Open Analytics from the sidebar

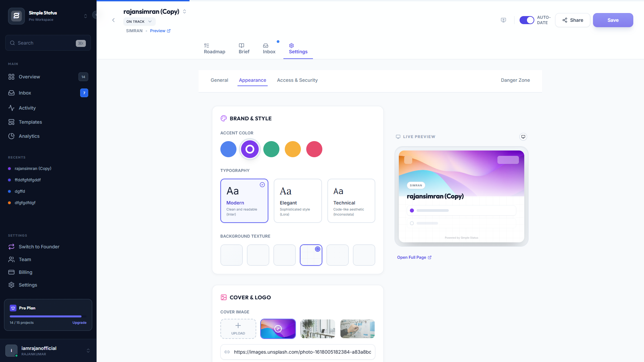(x=29, y=136)
